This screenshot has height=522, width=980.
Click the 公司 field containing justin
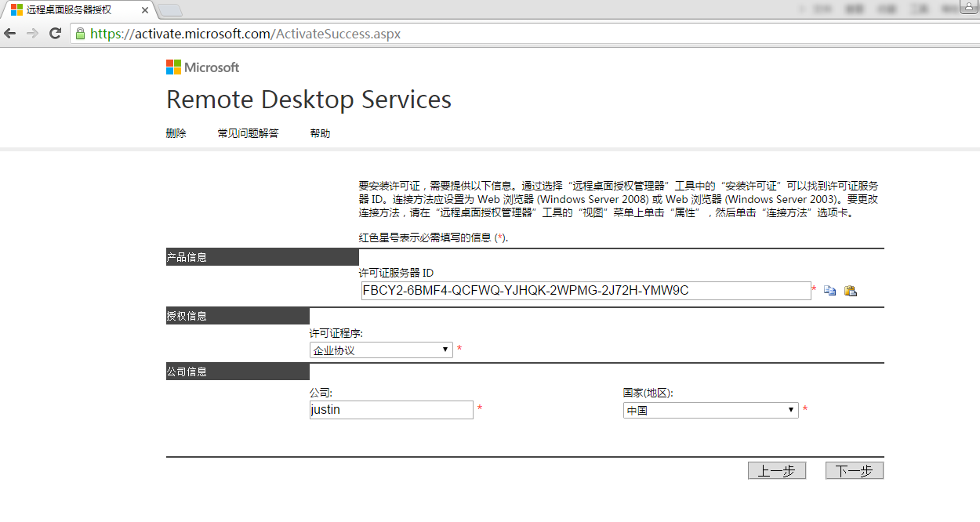(391, 410)
